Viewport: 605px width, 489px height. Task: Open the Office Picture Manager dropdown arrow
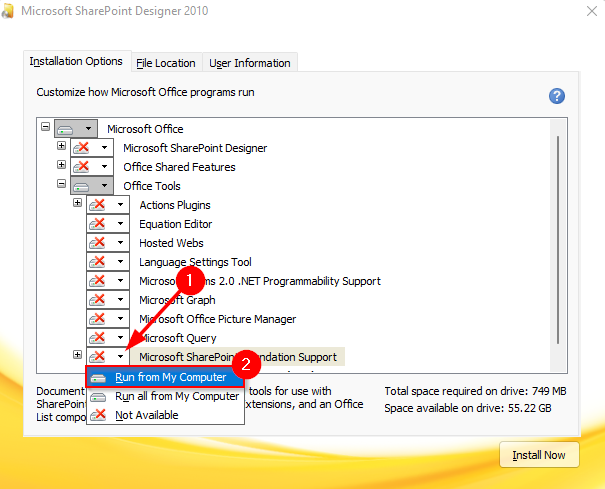121,318
